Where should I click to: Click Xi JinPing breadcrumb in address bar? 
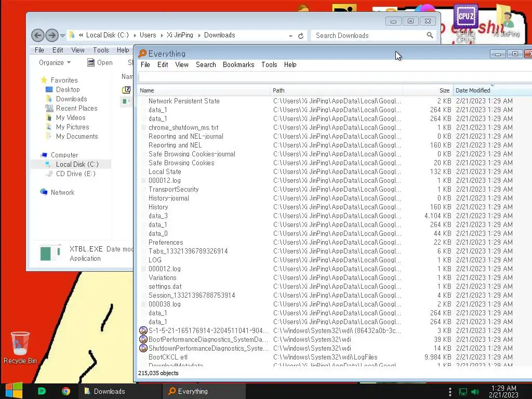coord(180,35)
